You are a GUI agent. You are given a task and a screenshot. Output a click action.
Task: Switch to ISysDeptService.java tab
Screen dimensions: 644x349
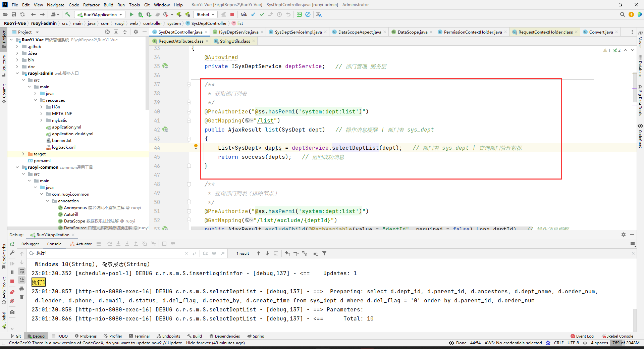(238, 32)
